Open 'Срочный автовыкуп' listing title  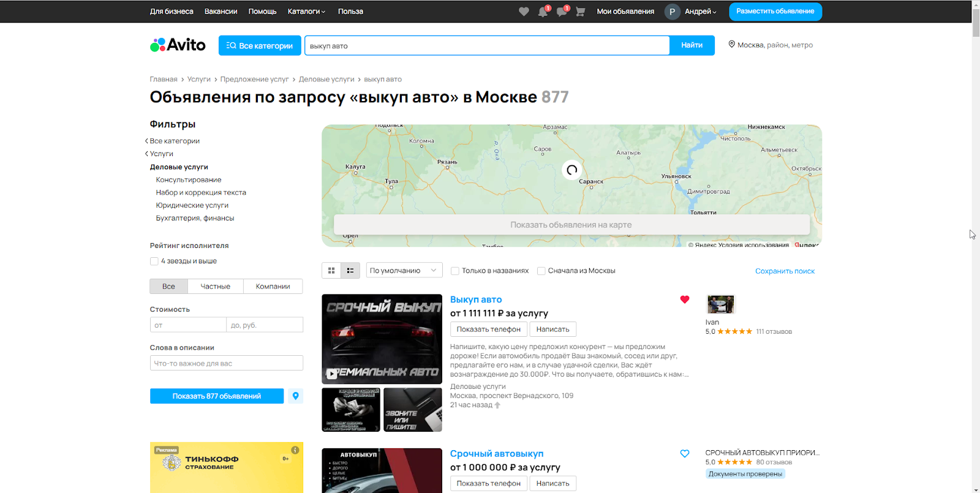tap(497, 454)
